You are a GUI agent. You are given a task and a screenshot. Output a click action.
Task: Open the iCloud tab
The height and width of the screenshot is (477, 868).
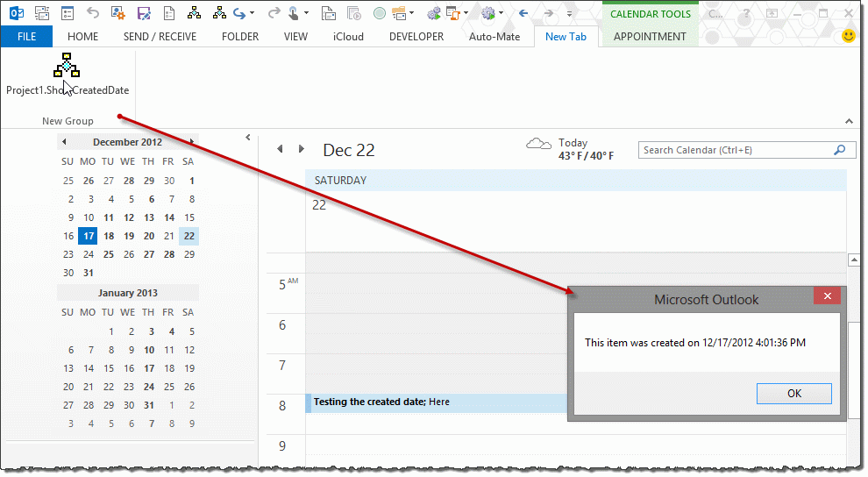[x=348, y=37]
